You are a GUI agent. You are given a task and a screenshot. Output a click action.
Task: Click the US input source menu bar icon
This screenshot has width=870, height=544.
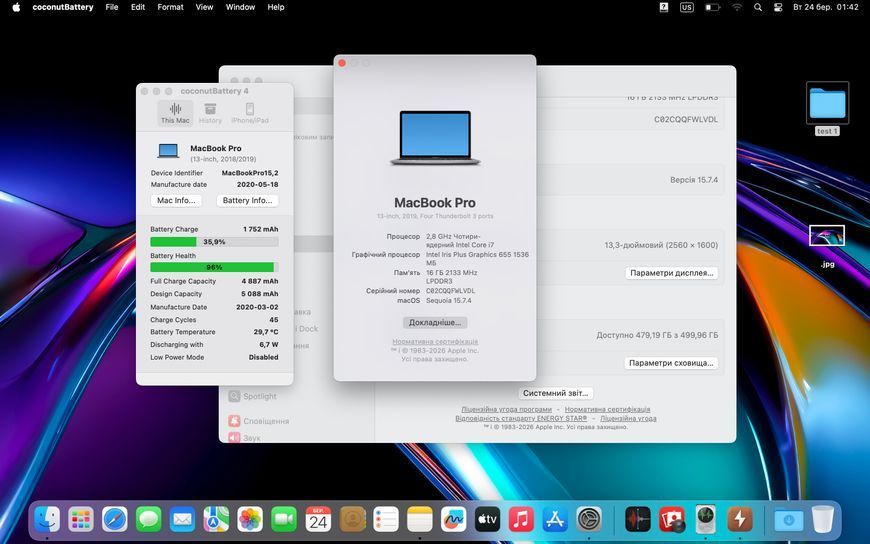687,7
